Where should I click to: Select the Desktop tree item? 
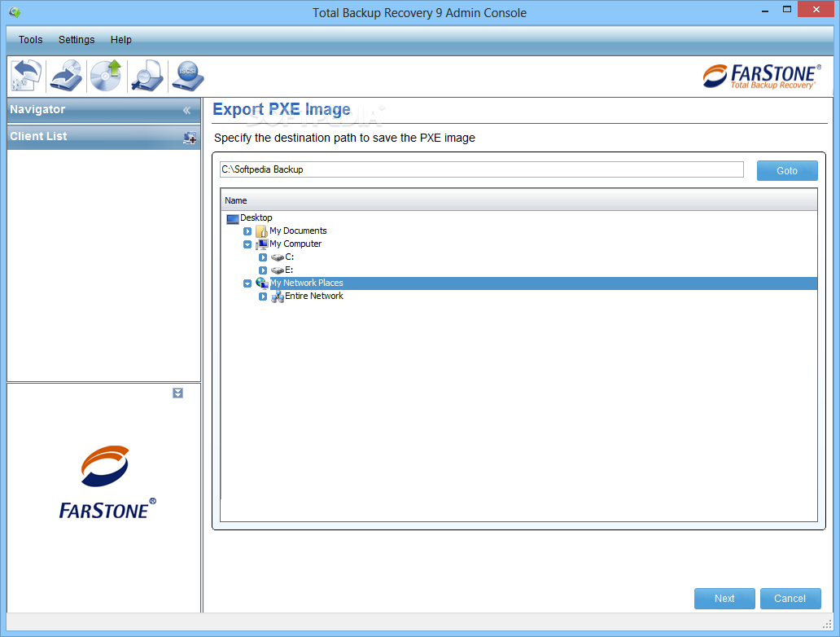coord(256,217)
